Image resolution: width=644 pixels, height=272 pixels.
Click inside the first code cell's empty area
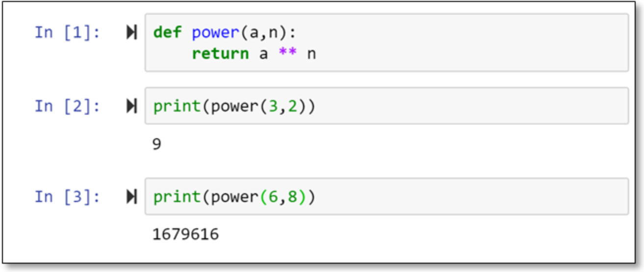click(x=466, y=43)
